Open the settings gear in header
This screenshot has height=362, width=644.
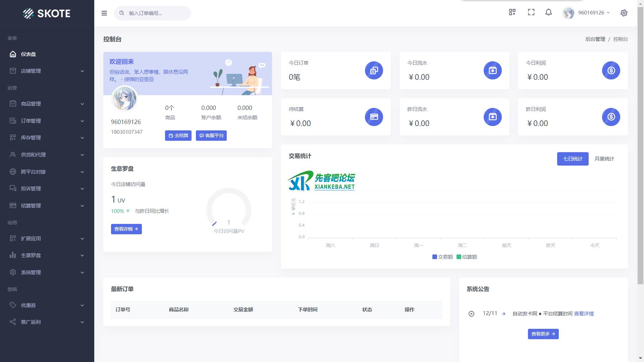[624, 13]
